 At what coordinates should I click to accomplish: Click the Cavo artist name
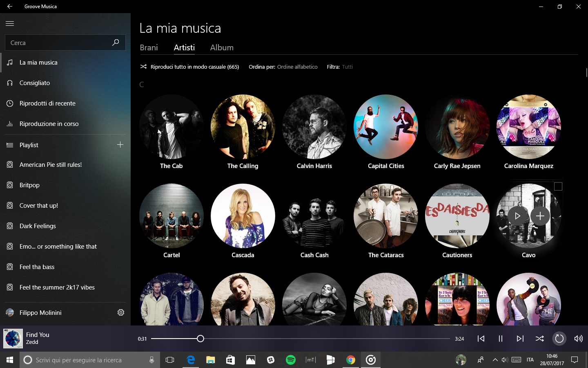(528, 255)
